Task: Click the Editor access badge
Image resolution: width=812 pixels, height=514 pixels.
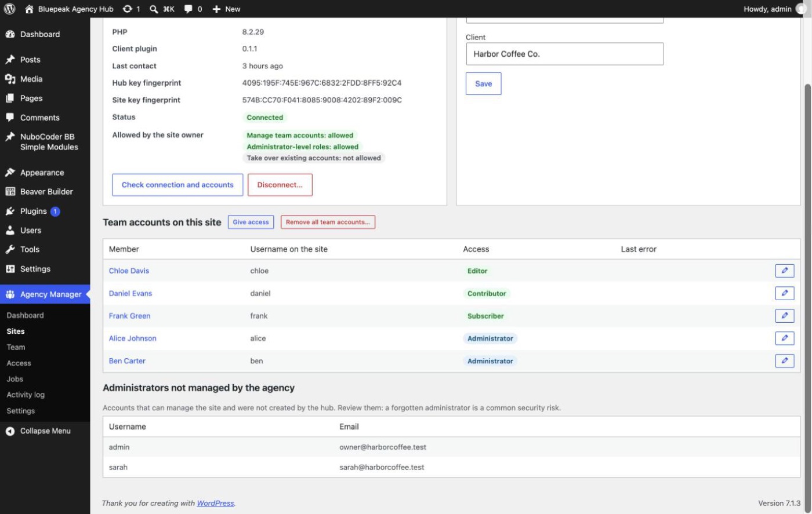Action: (x=477, y=271)
